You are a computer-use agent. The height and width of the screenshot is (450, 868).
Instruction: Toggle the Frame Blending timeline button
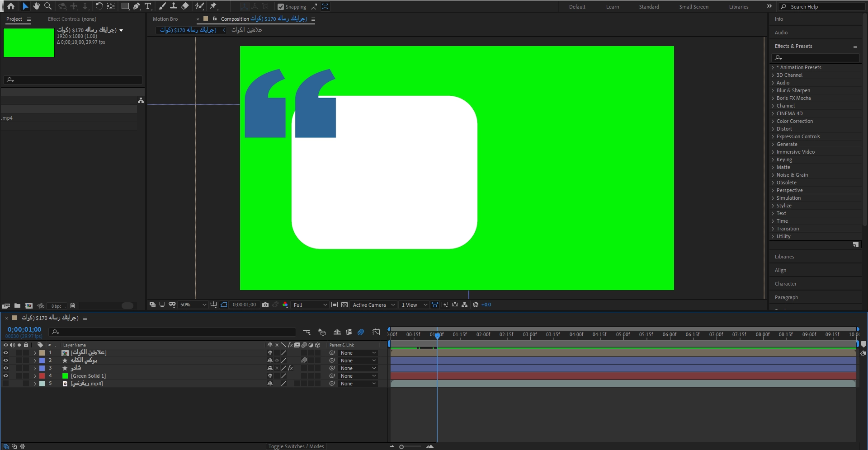tap(349, 332)
